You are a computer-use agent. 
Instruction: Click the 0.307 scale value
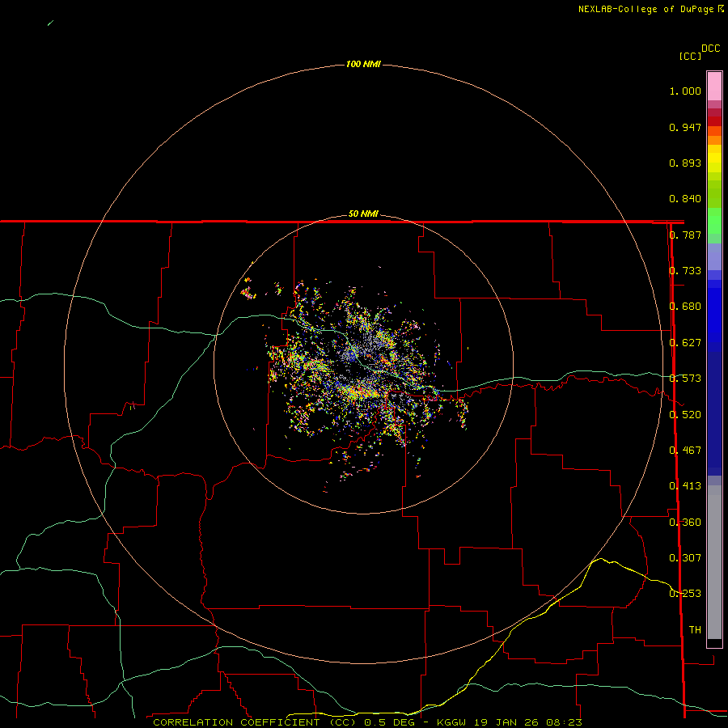[x=685, y=558]
